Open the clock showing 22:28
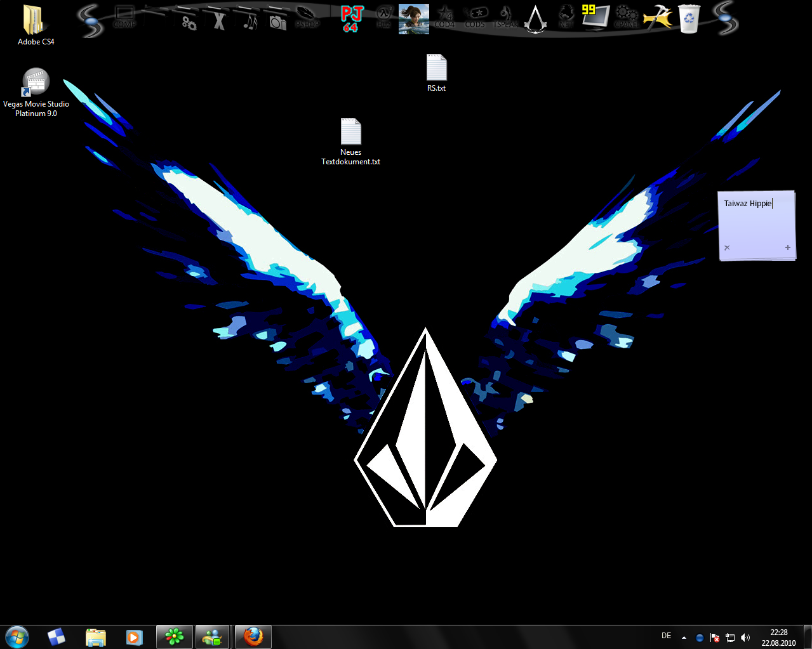The height and width of the screenshot is (649, 812). 778,638
